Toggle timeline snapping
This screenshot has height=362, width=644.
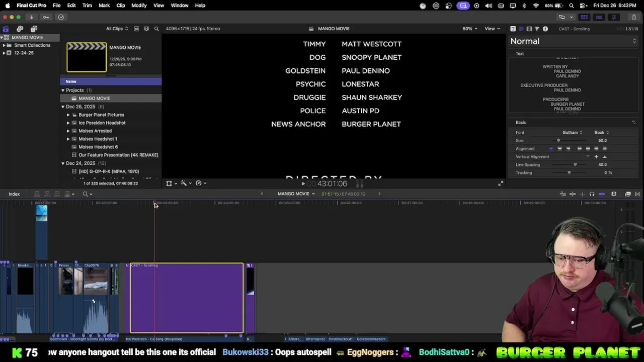tap(602, 194)
